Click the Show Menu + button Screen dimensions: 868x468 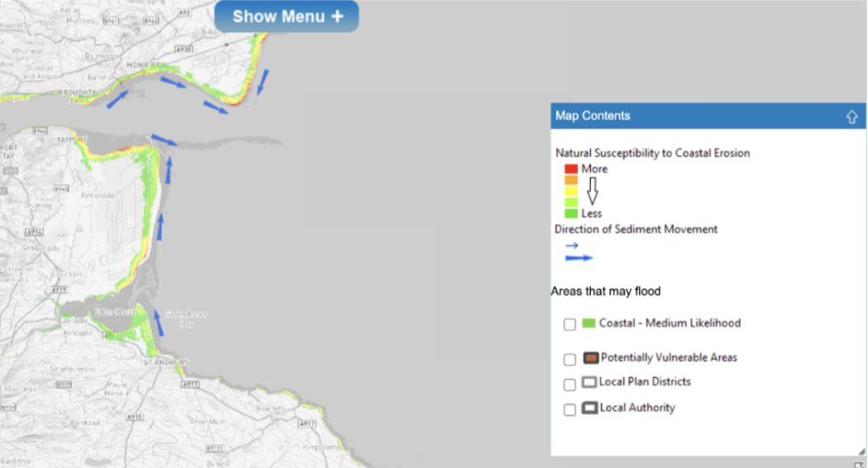(287, 17)
